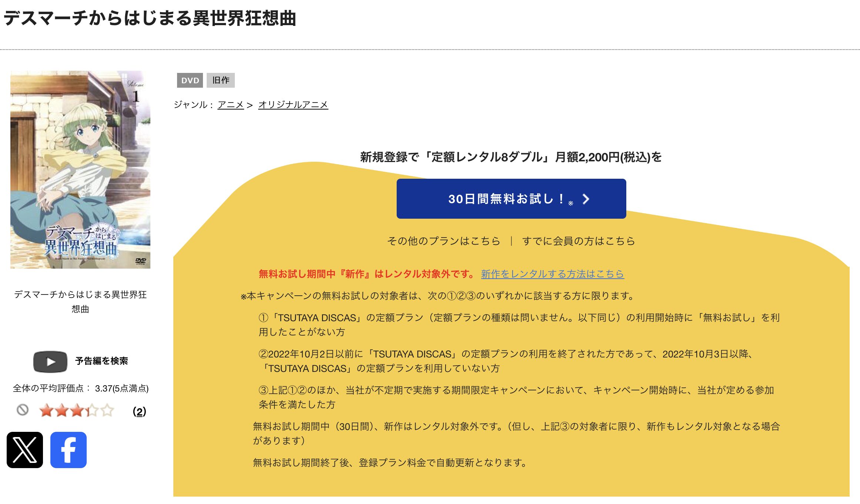This screenshot has width=860, height=504.
Task: Click the 新規登録で「定額レンタル8ダブル」 headline
Action: [x=511, y=157]
